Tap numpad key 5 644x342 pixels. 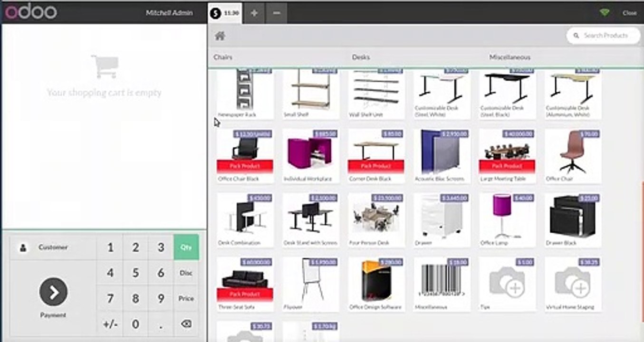tap(135, 273)
